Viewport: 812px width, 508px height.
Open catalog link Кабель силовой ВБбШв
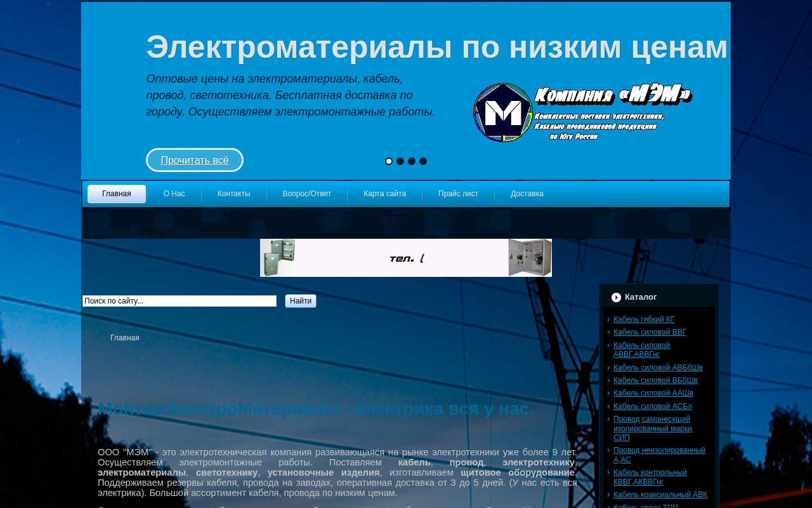[x=655, y=380]
